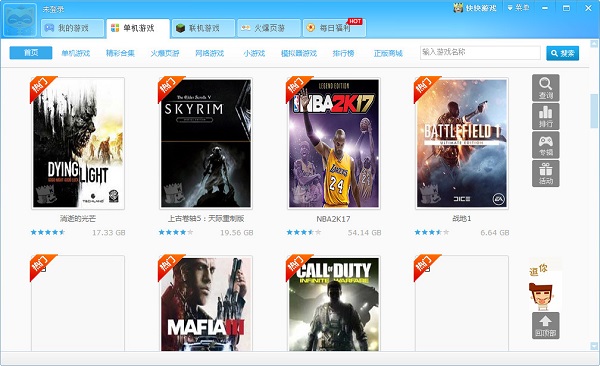600x366 pixels.
Task: Click the raccoon avatar logo
Action: pyautogui.click(x=20, y=20)
